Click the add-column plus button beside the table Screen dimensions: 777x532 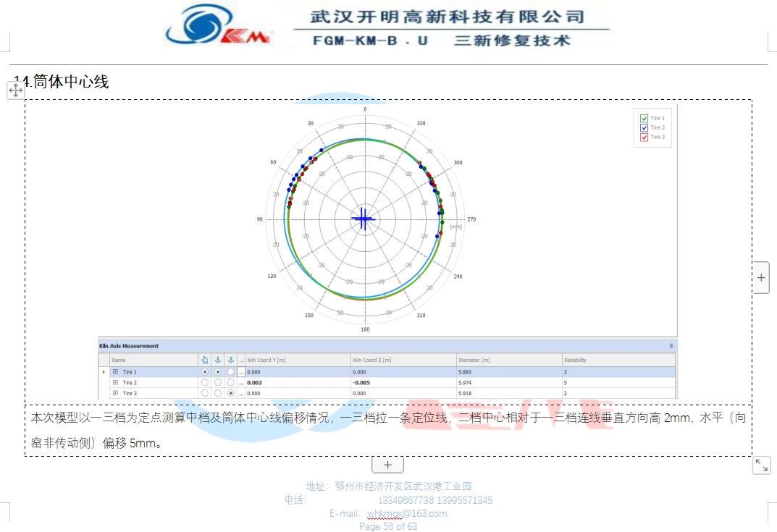point(762,278)
